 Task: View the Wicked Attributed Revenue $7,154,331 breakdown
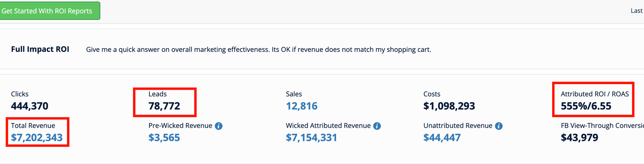[x=311, y=138]
